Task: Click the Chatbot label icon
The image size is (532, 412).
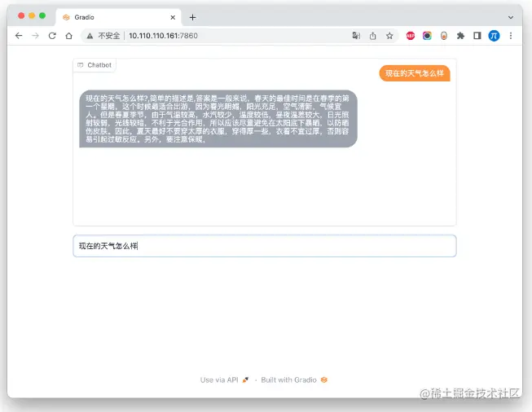Action: pos(81,65)
